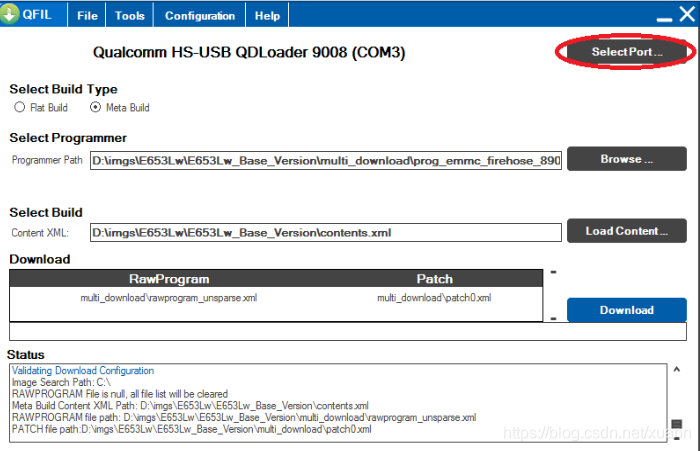The width and height of the screenshot is (700, 451).
Task: Close the QFIL window
Action: (688, 14)
